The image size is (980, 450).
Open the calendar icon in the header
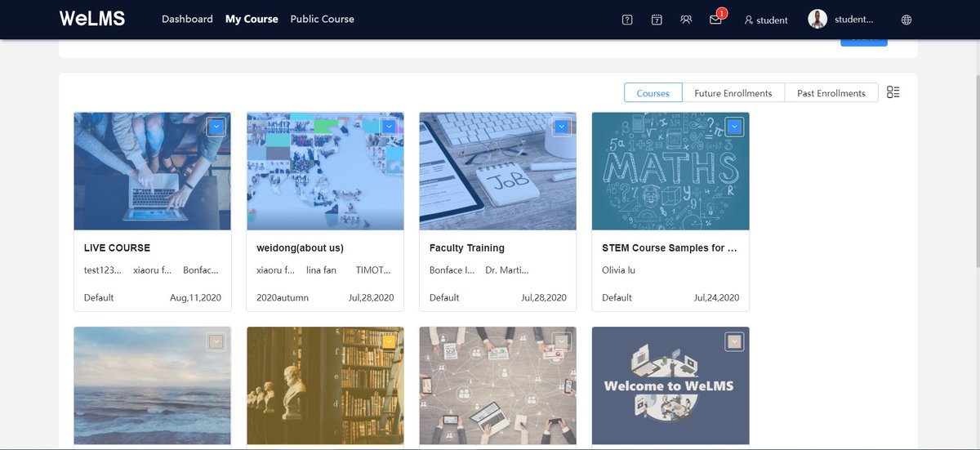(x=657, y=20)
